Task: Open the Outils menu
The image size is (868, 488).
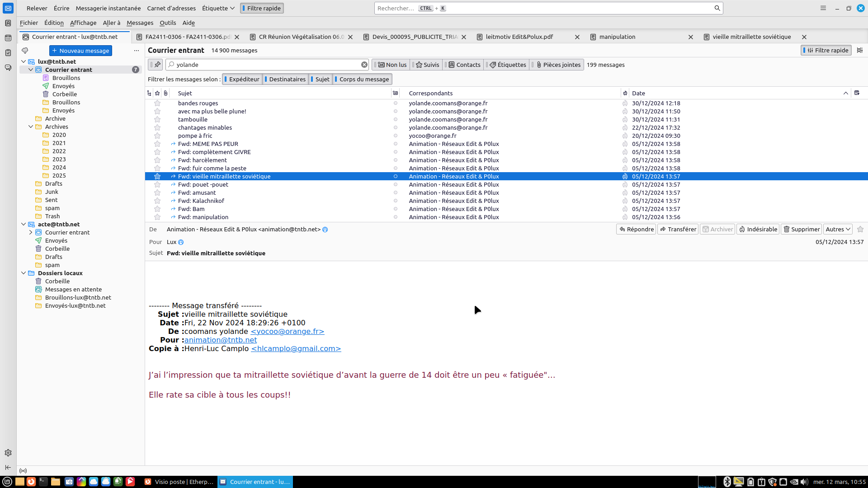Action: click(x=168, y=23)
